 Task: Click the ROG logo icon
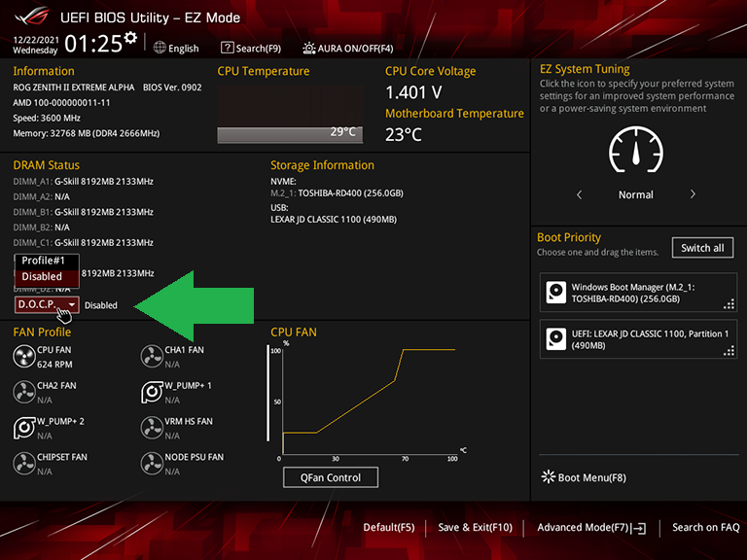click(32, 17)
